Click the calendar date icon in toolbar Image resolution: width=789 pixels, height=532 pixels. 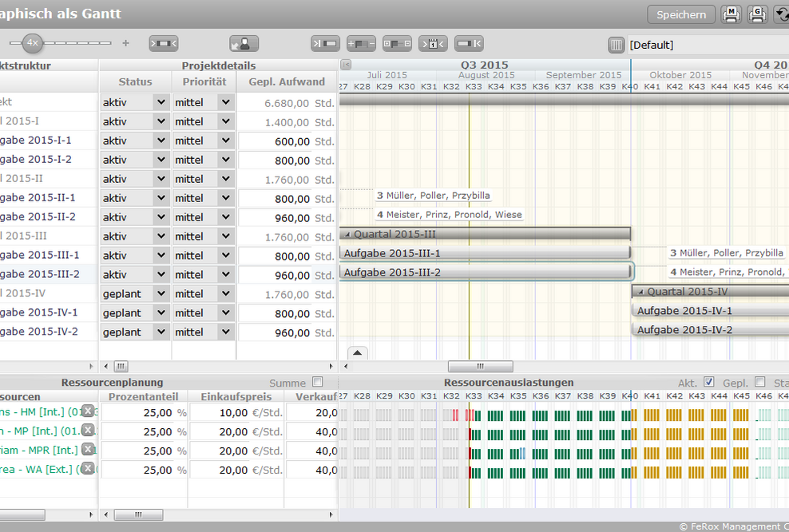433,44
